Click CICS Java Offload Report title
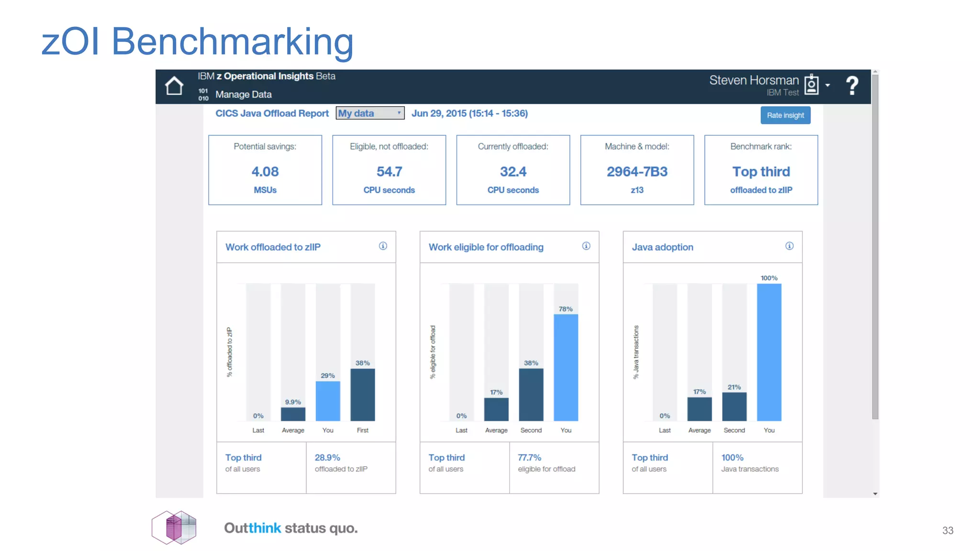980x551 pixels. (272, 113)
